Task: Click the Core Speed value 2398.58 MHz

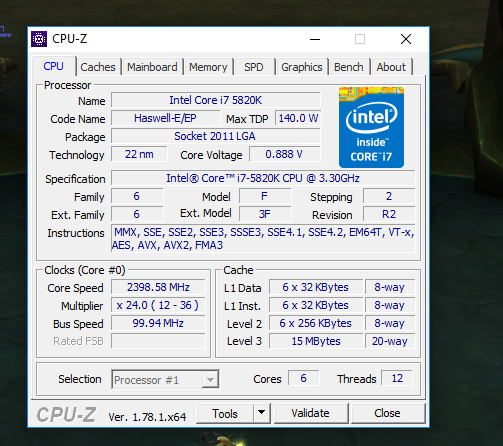Action: click(158, 287)
